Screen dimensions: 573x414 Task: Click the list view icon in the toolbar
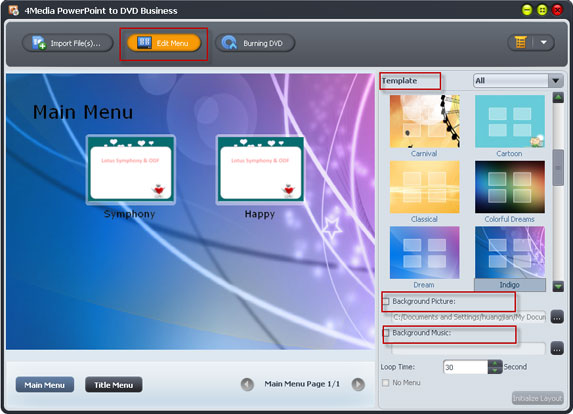coord(520,42)
